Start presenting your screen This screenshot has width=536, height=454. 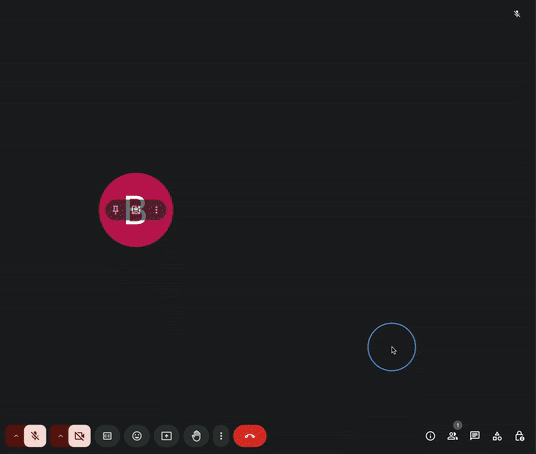tap(166, 436)
